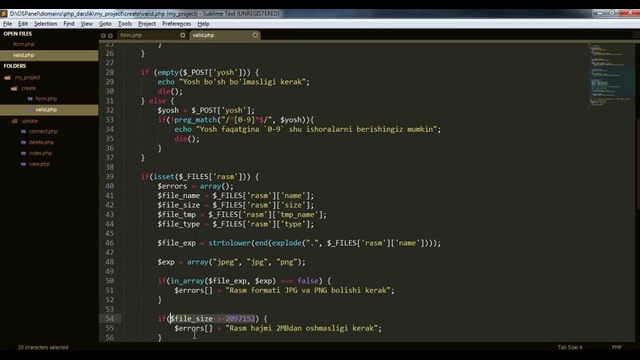Image resolution: width=640 pixels, height=360 pixels.
Task: Open the Preferences menu
Action: coord(176,24)
